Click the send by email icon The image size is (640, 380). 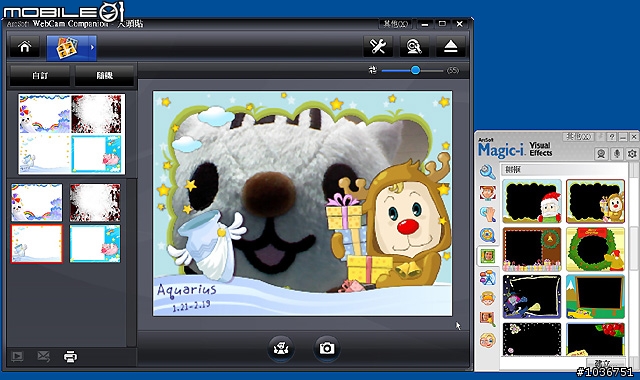tap(44, 357)
